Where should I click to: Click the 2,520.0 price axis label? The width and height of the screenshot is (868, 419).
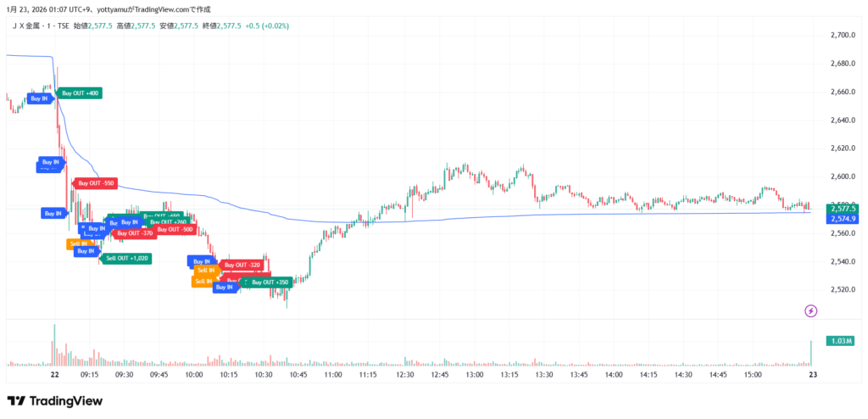(x=843, y=289)
